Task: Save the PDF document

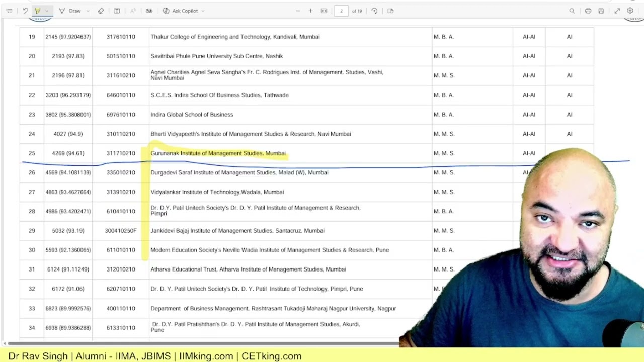Action: coord(601,11)
